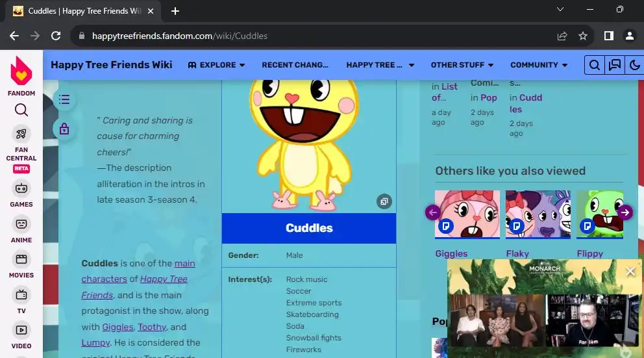Follow the main characters link
Image resolution: width=644 pixels, height=358 pixels.
[x=138, y=271]
